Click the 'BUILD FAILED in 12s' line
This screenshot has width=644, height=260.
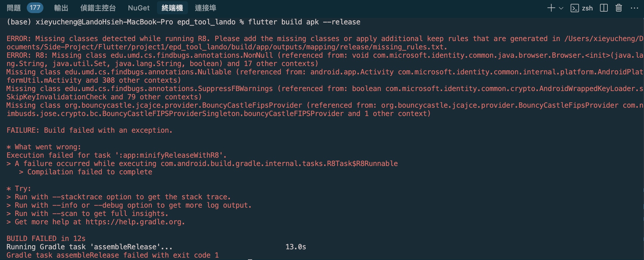pos(46,239)
